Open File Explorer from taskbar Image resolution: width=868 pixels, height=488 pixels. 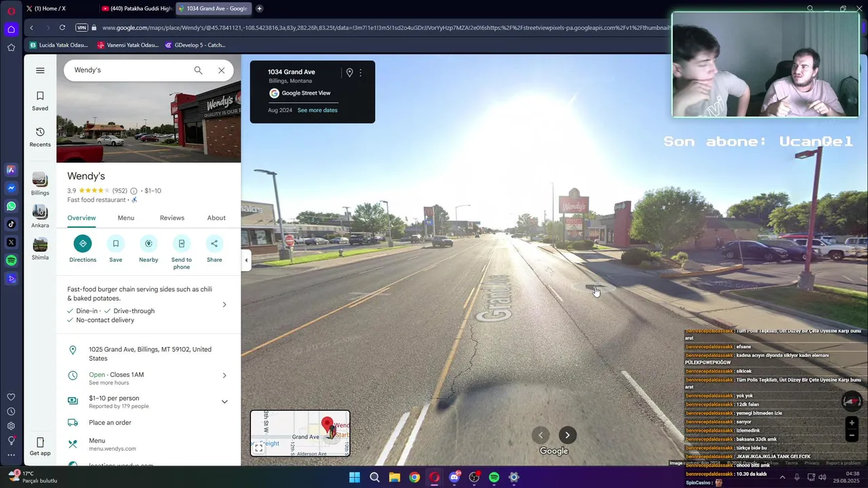click(395, 477)
